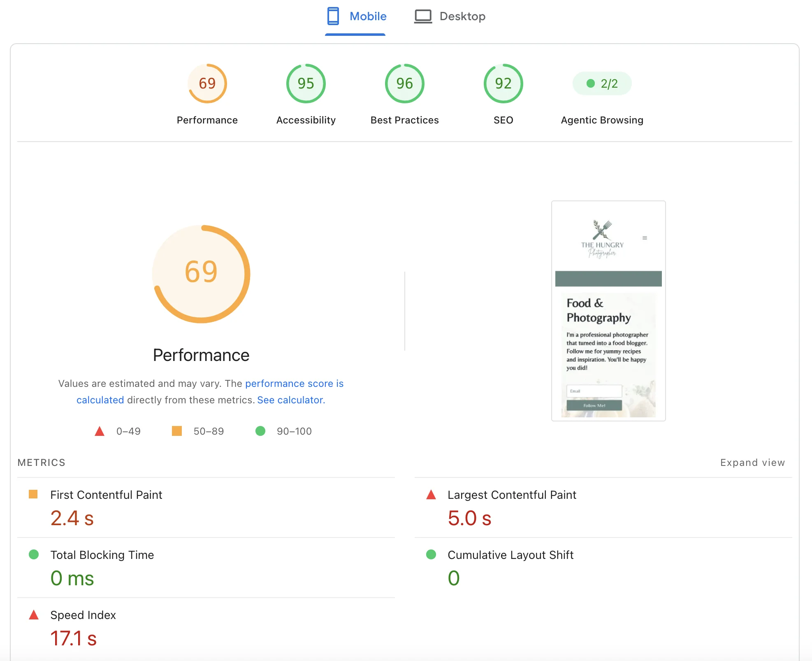Click the Total Blocking Time metric label
Screen dimensions: 812x661
click(x=102, y=555)
